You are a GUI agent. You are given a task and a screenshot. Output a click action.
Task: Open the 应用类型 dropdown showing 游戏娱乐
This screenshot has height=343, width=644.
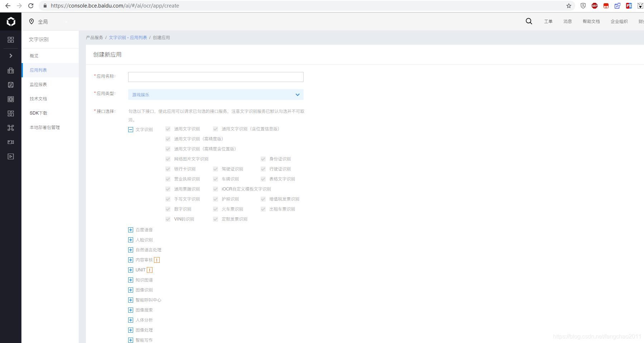point(216,95)
